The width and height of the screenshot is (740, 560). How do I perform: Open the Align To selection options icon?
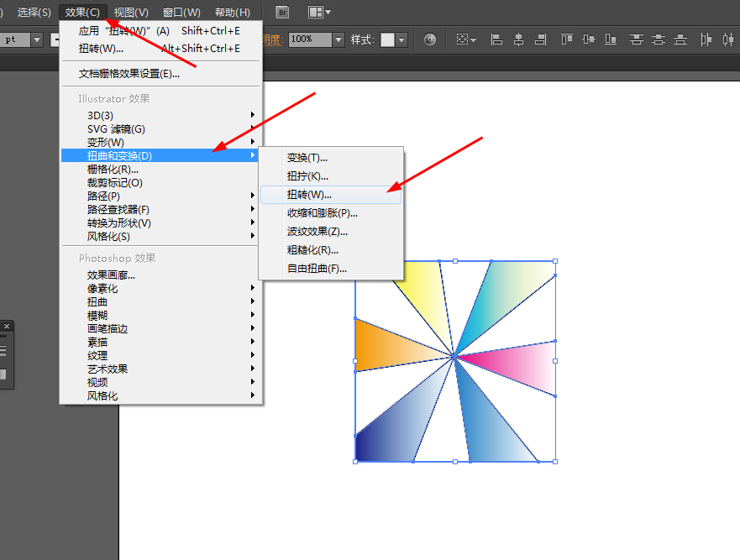coord(466,39)
